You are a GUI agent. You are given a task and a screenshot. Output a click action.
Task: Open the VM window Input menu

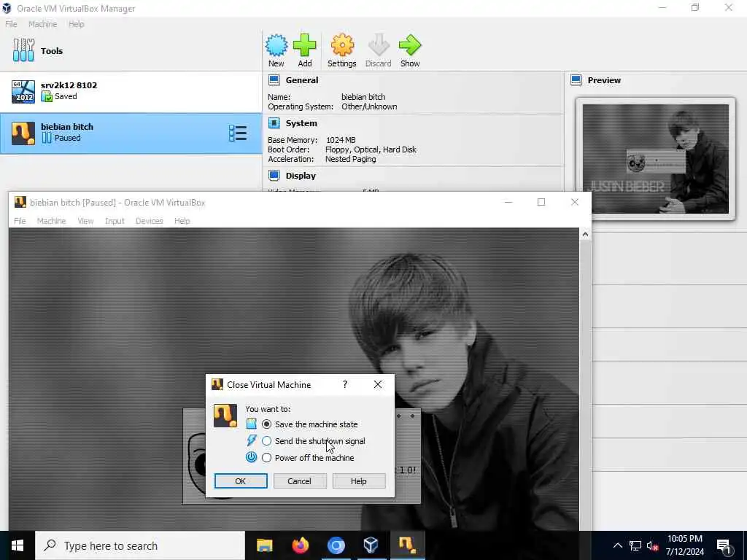click(115, 221)
